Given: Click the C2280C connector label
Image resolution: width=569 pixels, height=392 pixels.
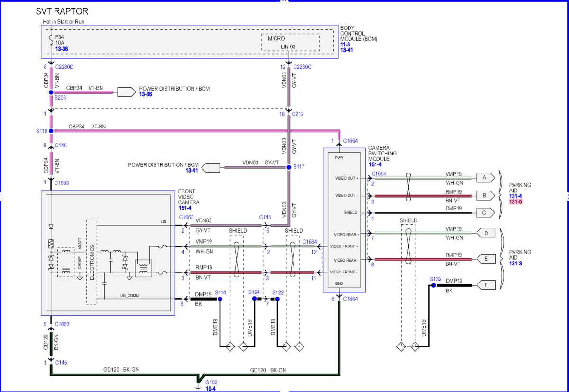Looking at the screenshot, I should pos(302,67).
